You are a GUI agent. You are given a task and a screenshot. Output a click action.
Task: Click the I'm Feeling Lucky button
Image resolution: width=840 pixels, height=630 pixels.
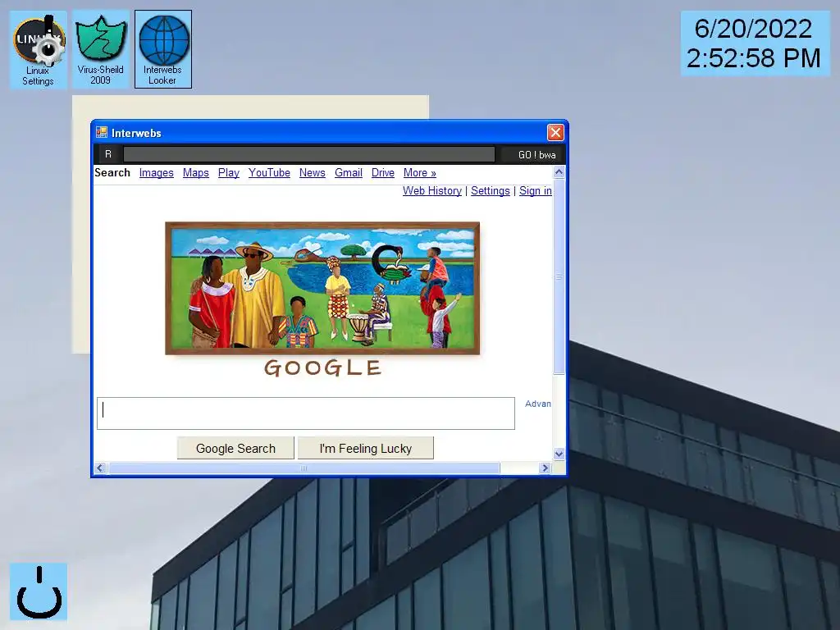(366, 449)
